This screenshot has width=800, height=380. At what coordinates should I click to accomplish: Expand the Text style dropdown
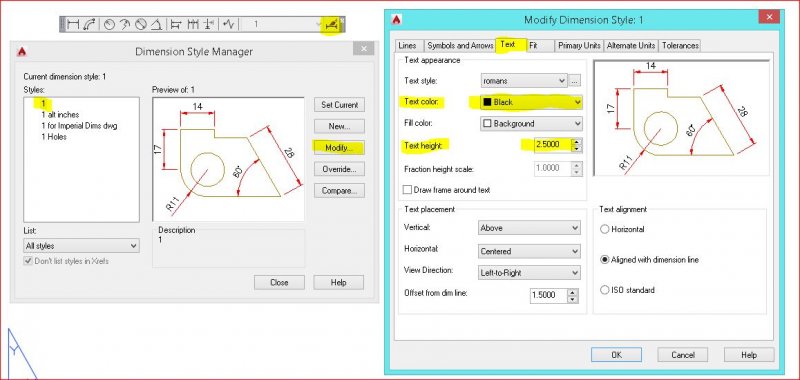(x=523, y=81)
